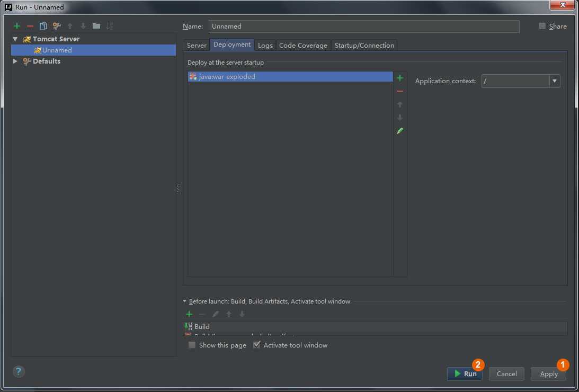The height and width of the screenshot is (392, 579).
Task: Move deployment artifact up
Action: 400,104
